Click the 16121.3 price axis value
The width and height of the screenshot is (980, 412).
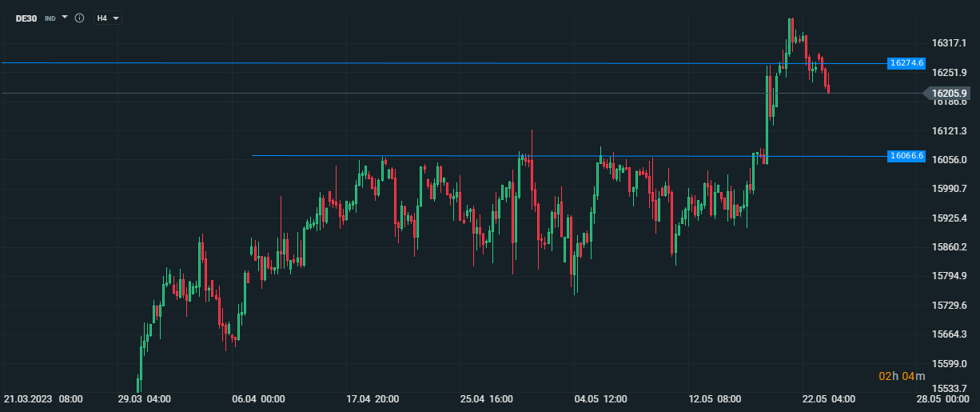click(x=950, y=130)
